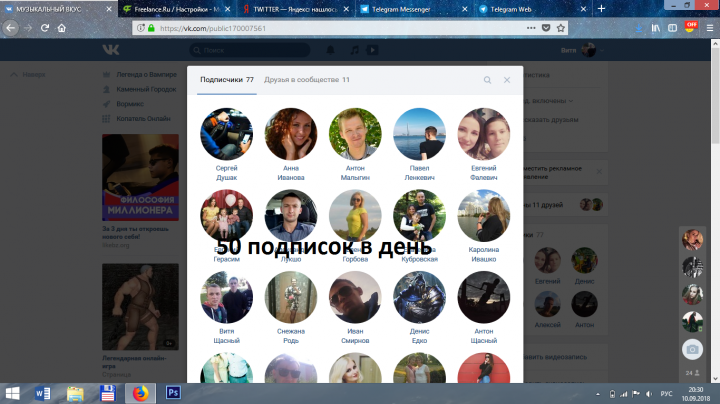The image size is (720, 404).
Task: Open Firefox home page
Action: (x=62, y=28)
